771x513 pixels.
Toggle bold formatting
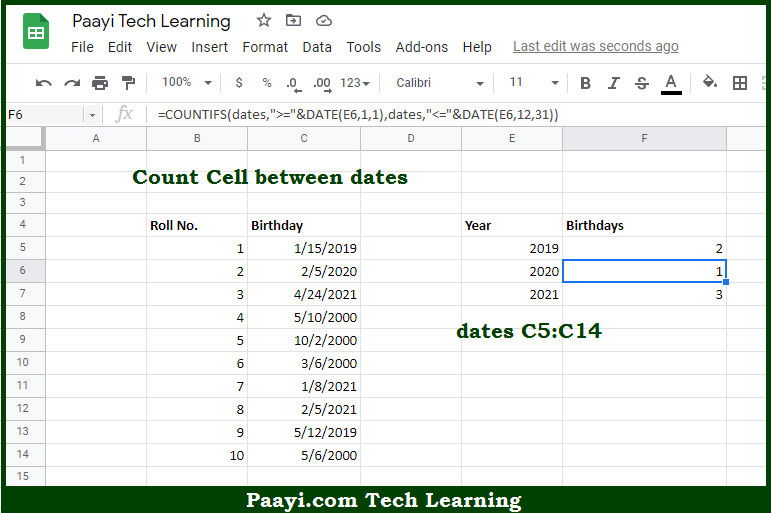pyautogui.click(x=585, y=83)
